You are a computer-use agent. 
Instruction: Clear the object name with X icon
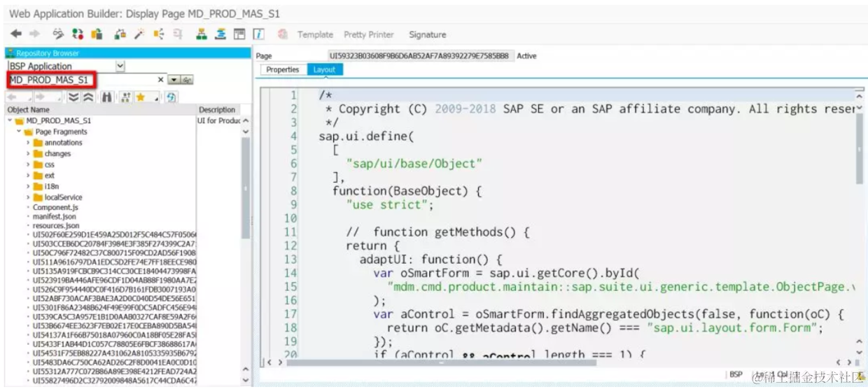tap(161, 80)
